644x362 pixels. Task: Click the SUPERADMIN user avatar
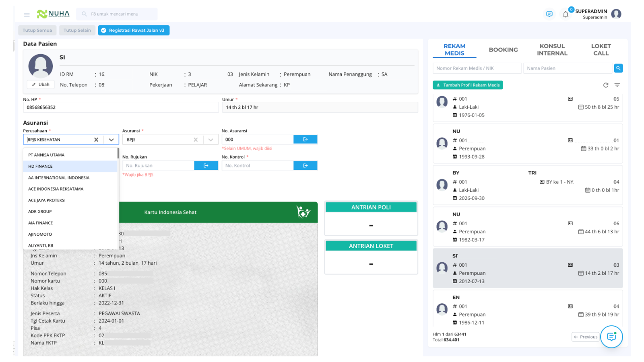[616, 14]
